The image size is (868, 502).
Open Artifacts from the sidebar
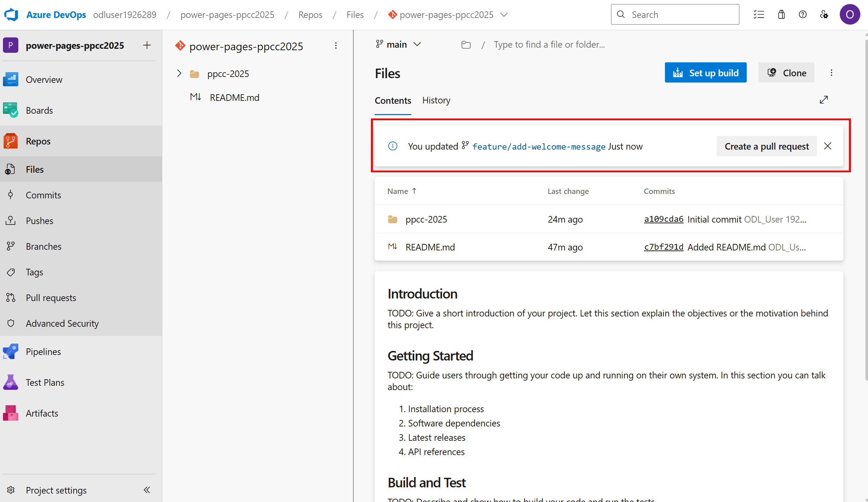point(41,413)
